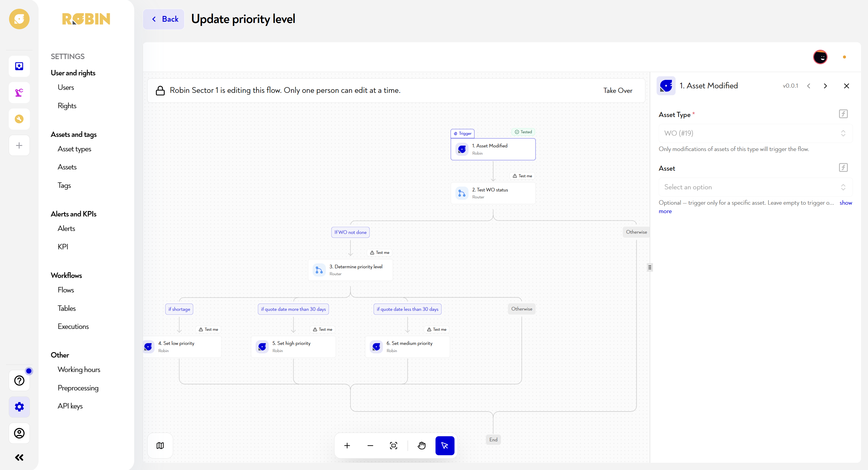This screenshot has height=470, width=868.
Task: Select the 1. Asset Modified trigger node
Action: tap(493, 149)
